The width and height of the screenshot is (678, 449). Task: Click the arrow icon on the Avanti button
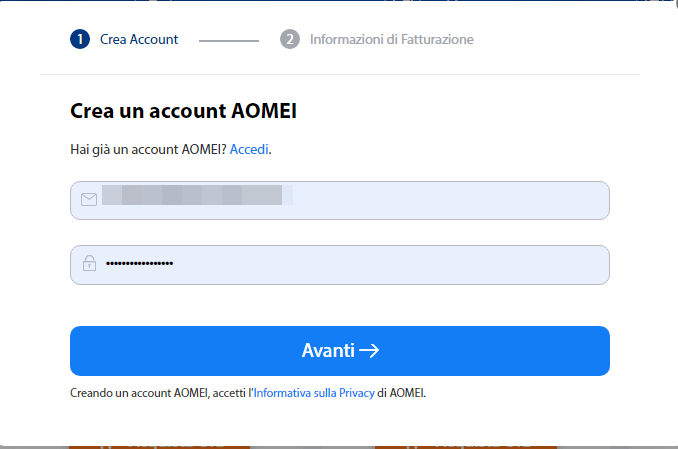(369, 351)
